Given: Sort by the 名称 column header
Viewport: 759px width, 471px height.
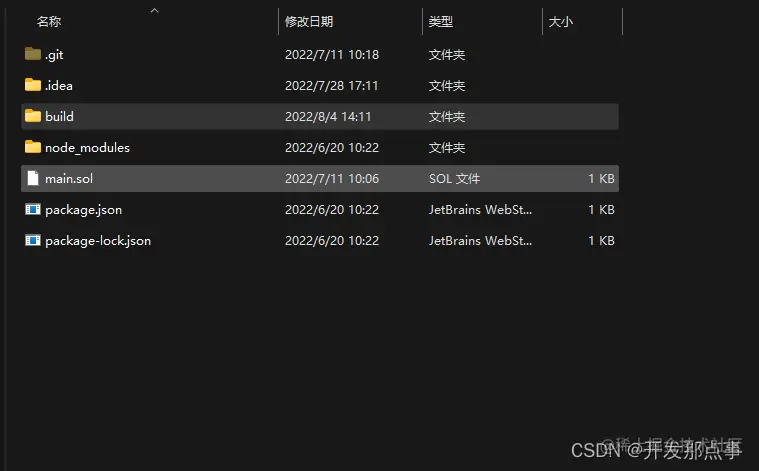Looking at the screenshot, I should (49, 21).
